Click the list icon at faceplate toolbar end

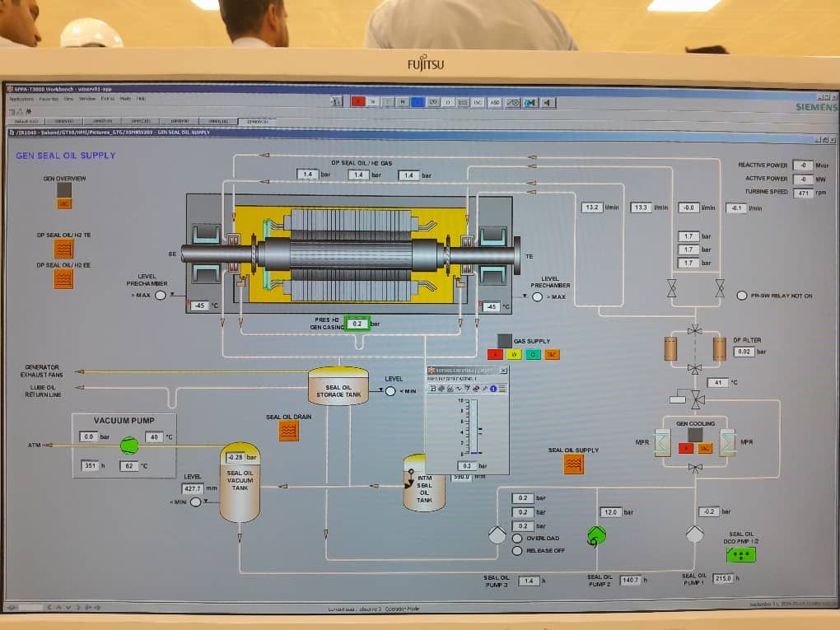tap(502, 389)
